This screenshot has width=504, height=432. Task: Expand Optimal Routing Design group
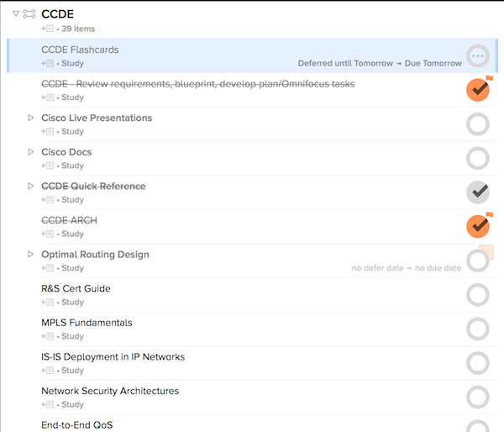(30, 254)
